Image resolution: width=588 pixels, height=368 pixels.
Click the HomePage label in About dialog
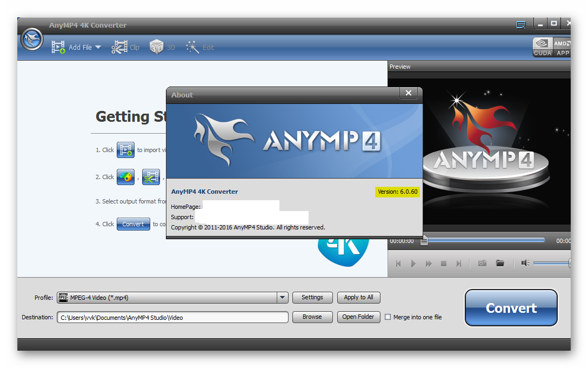tap(185, 207)
